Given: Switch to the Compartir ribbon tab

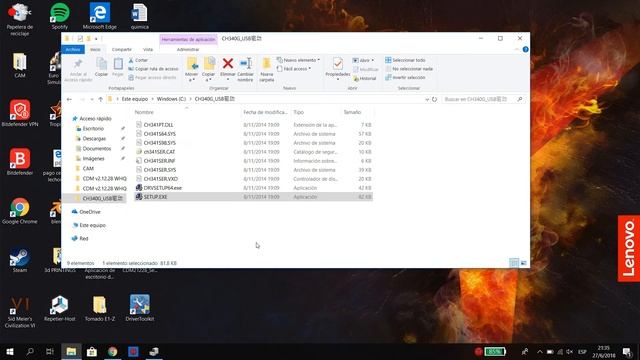Looking at the screenshot, I should click(122, 49).
